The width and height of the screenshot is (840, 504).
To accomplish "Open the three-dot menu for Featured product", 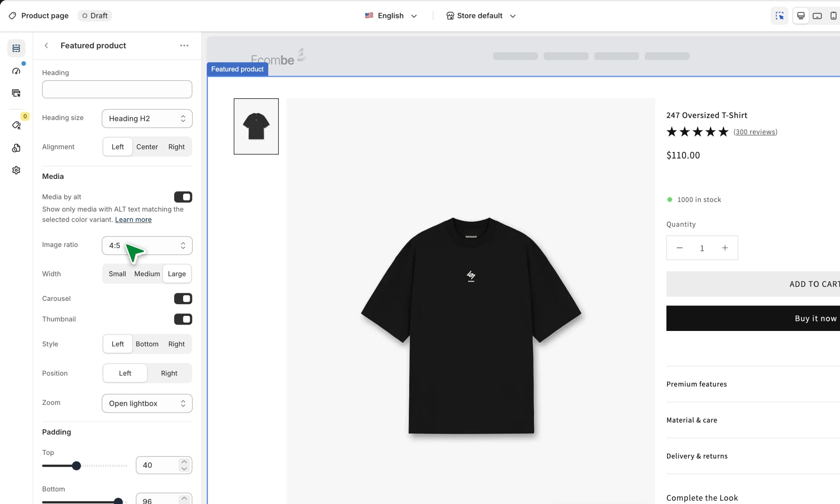I will pos(184,45).
